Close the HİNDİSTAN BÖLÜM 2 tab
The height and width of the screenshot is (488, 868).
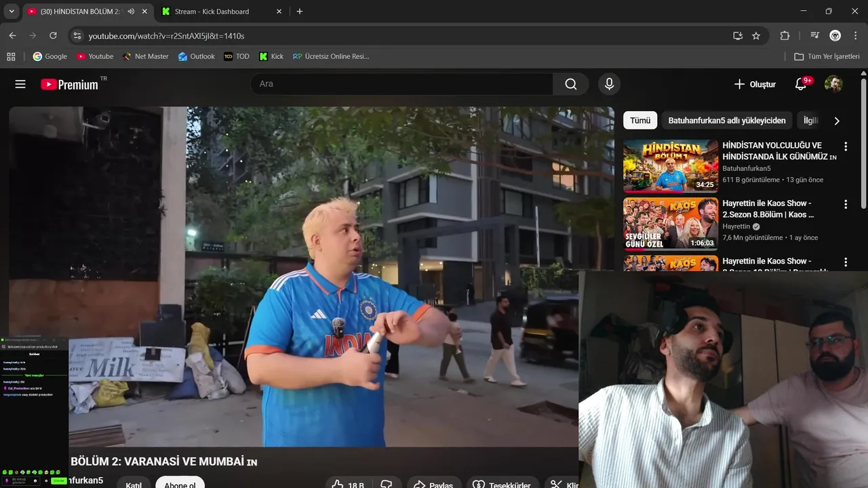tap(144, 12)
